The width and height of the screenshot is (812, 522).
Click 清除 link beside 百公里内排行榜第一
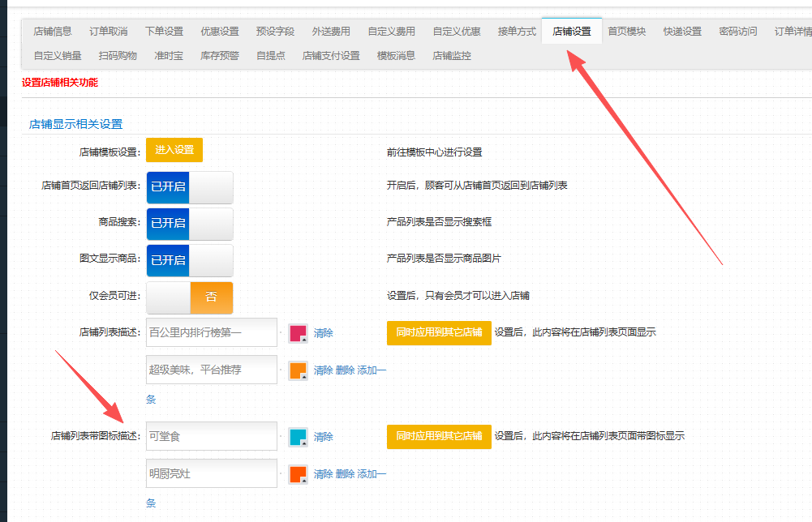[x=324, y=333]
